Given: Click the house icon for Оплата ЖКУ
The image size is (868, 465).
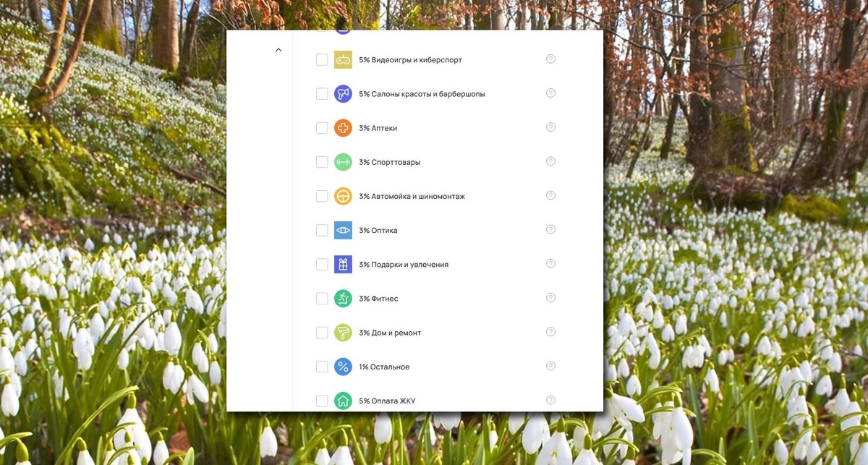Looking at the screenshot, I should point(343,401).
